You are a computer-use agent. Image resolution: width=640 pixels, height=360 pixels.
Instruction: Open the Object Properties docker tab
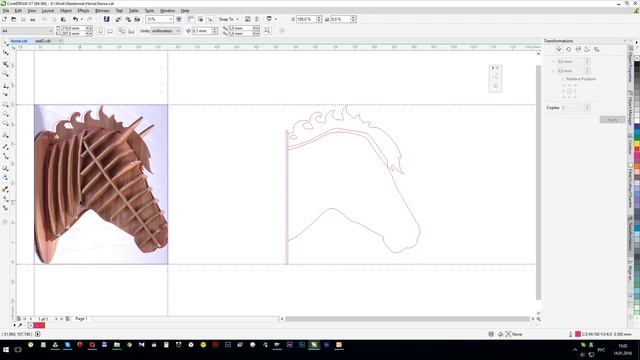pos(631,64)
